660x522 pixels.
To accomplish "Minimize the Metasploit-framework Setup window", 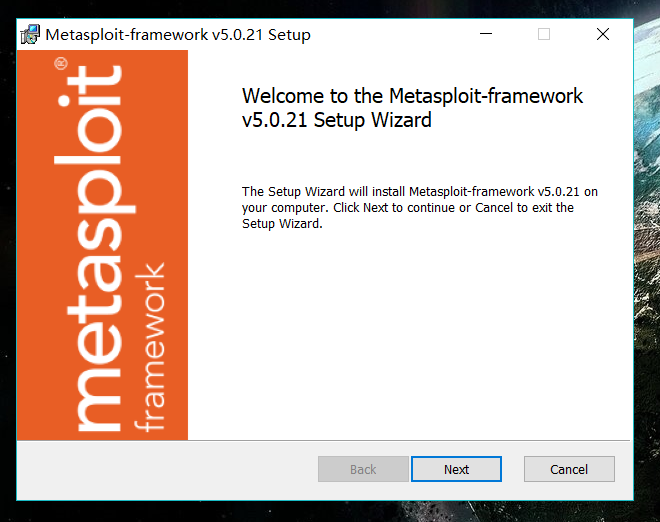I will (486, 34).
